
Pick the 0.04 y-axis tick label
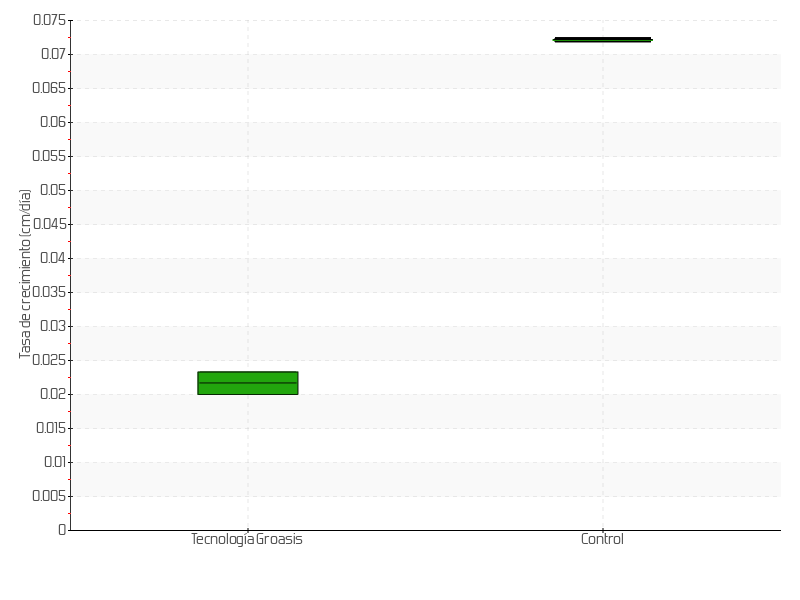(52, 258)
